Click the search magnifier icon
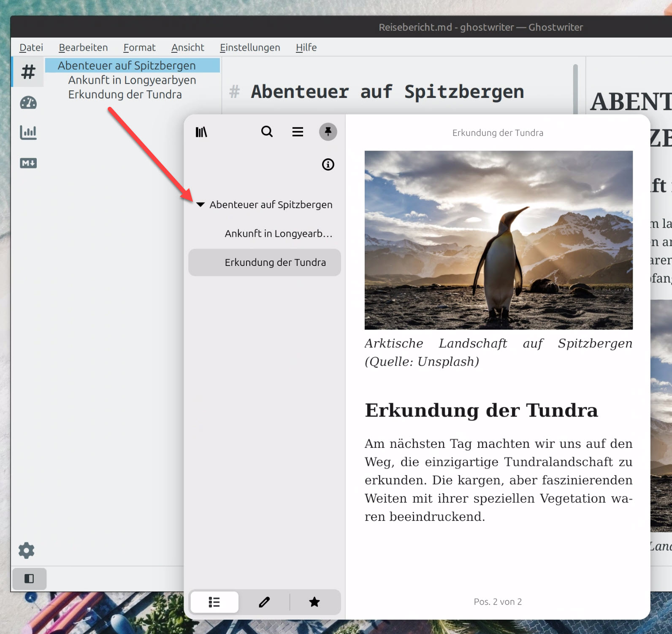This screenshot has width=672, height=634. coord(267,132)
